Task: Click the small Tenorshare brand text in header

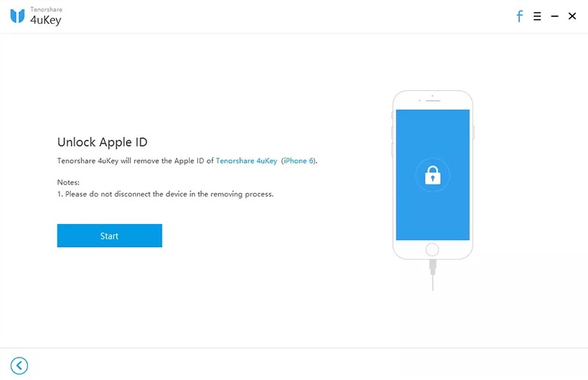Action: pos(46,9)
